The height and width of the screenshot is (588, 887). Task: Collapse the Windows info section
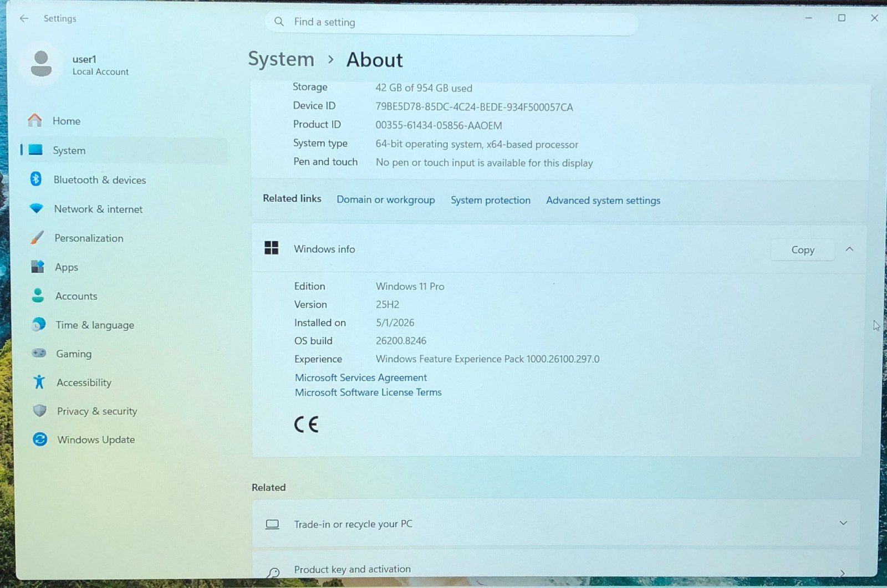pos(849,249)
